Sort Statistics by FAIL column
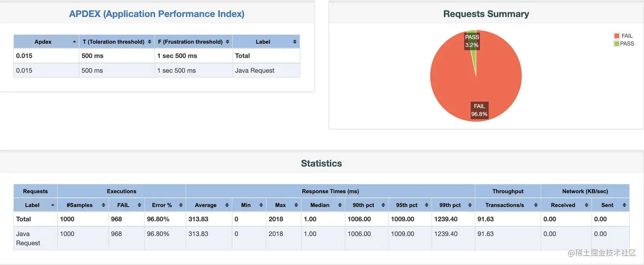Viewport: 644px width, 265px height. tap(126, 205)
